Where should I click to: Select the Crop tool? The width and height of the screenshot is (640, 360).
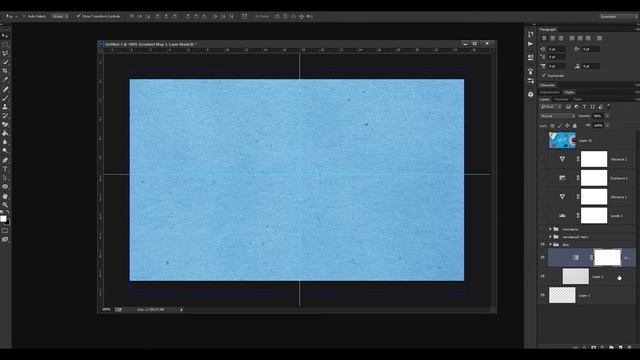tap(5, 71)
